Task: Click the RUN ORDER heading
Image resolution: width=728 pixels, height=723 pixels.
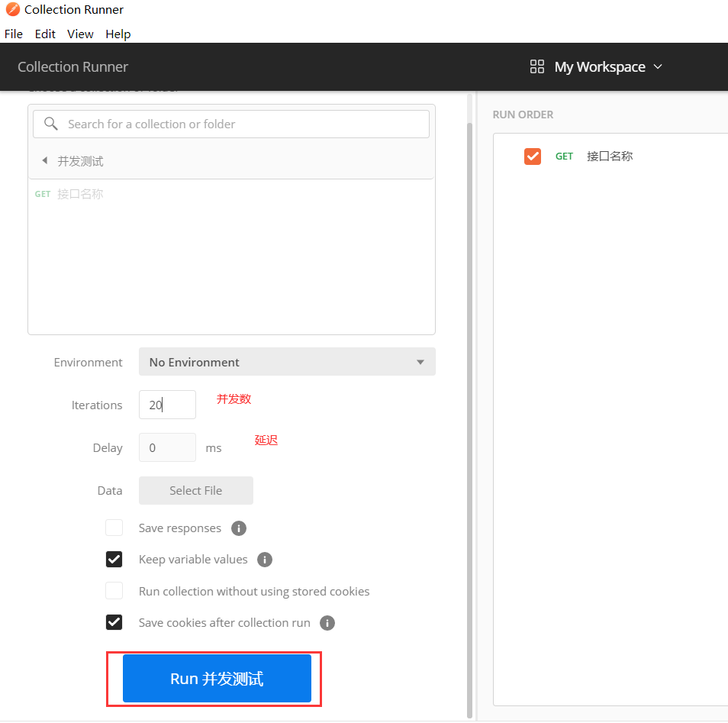Action: [x=523, y=115]
